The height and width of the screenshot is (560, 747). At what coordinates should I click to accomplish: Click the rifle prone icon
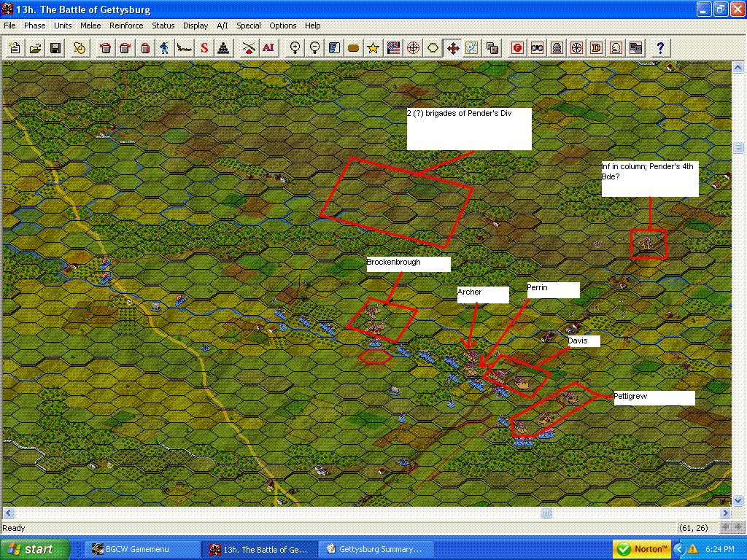coord(185,47)
